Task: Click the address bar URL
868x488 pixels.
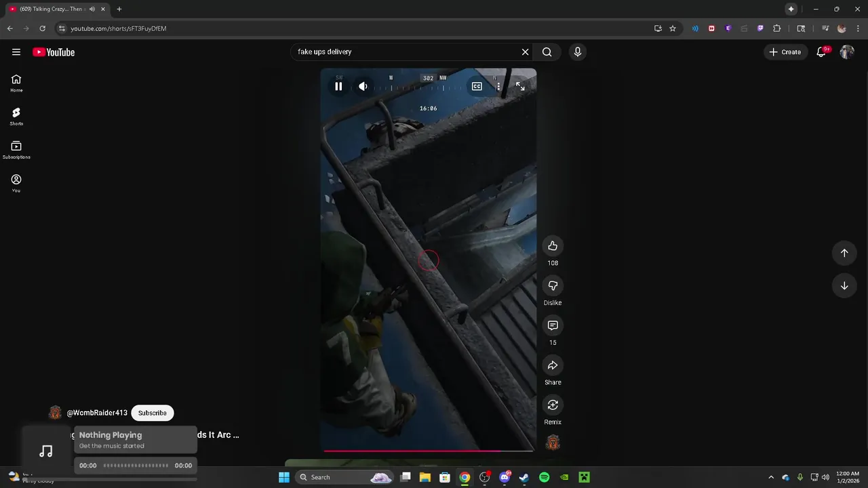Action: point(119,28)
